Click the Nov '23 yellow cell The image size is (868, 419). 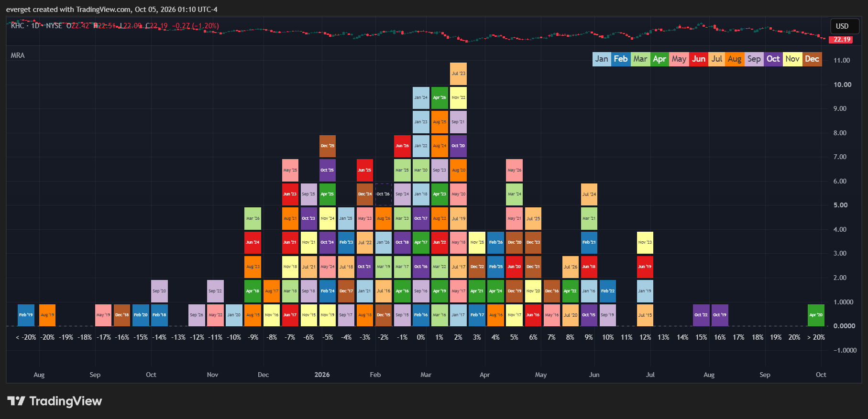(645, 242)
